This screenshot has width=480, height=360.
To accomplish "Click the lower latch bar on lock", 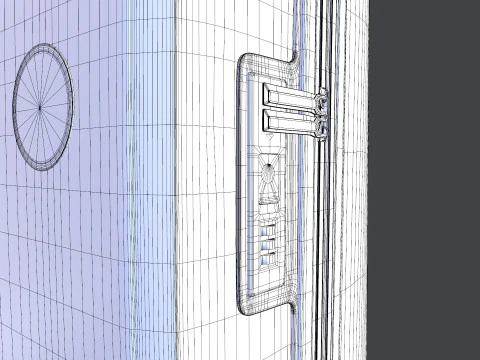I will coord(294,123).
